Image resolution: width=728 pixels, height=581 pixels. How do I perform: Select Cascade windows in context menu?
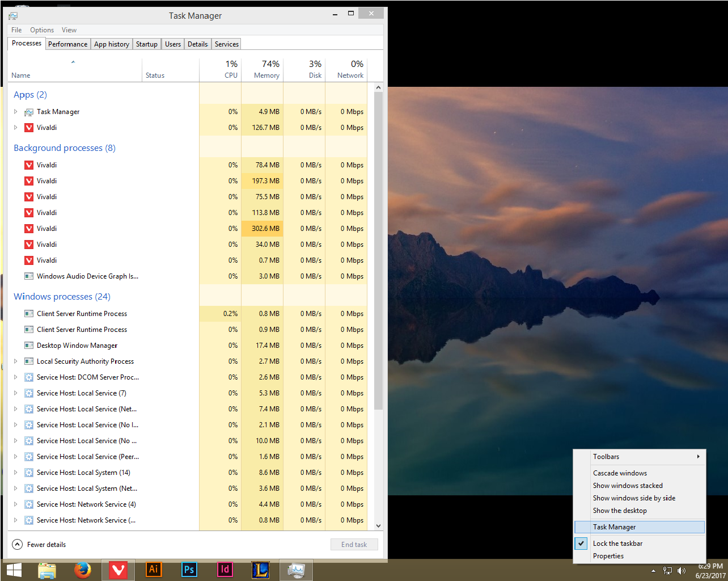point(640,473)
